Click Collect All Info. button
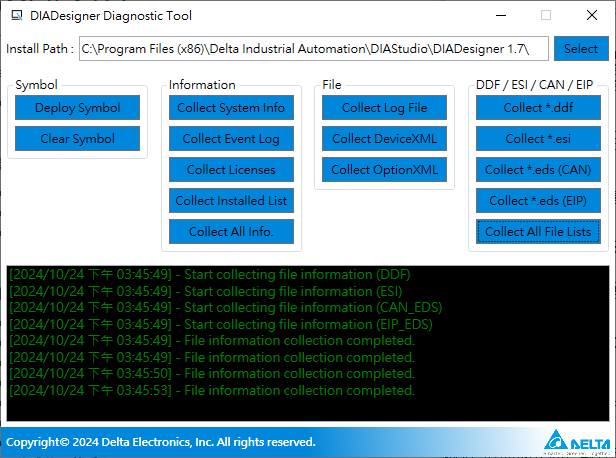The width and height of the screenshot is (616, 458). pos(231,232)
